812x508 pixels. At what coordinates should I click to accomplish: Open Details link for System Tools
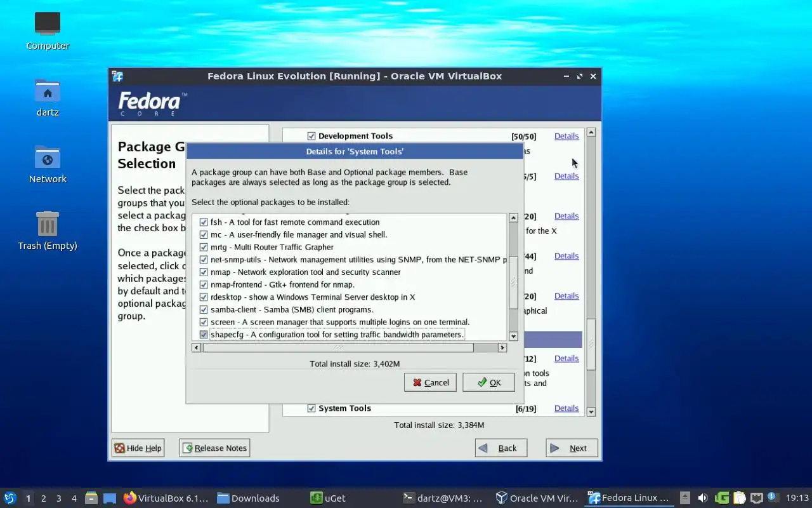(x=566, y=408)
